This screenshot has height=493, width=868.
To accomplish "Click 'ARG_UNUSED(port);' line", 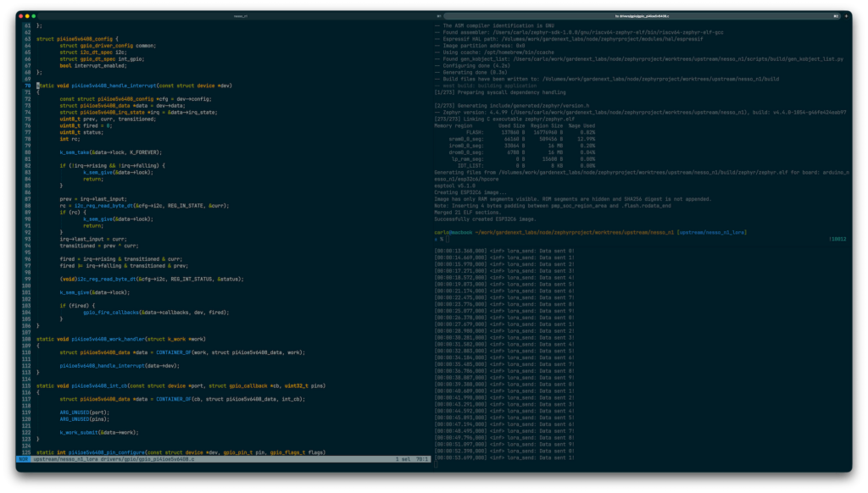I will point(85,413).
